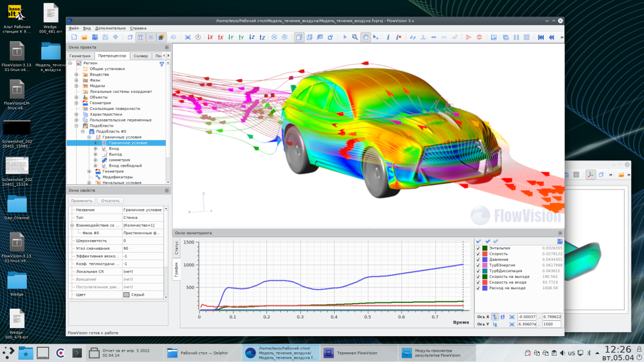This screenshot has width=644, height=362.
Task: Click the Откатить button
Action: tap(109, 200)
